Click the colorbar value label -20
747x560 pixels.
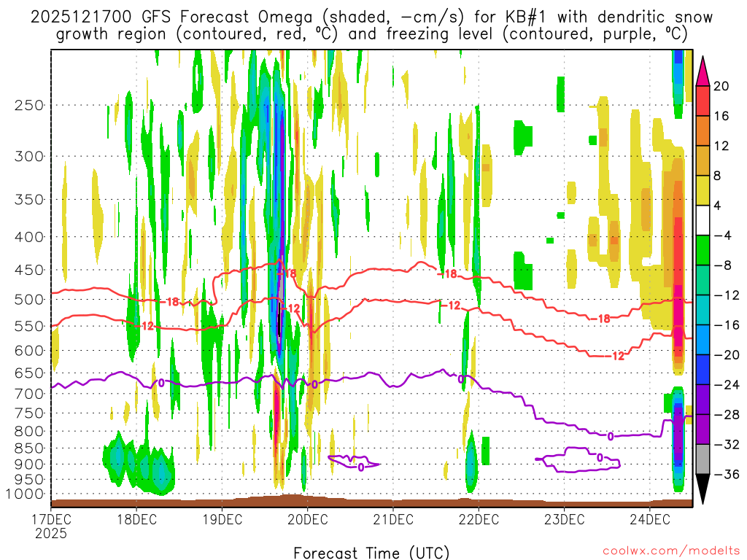coord(727,355)
